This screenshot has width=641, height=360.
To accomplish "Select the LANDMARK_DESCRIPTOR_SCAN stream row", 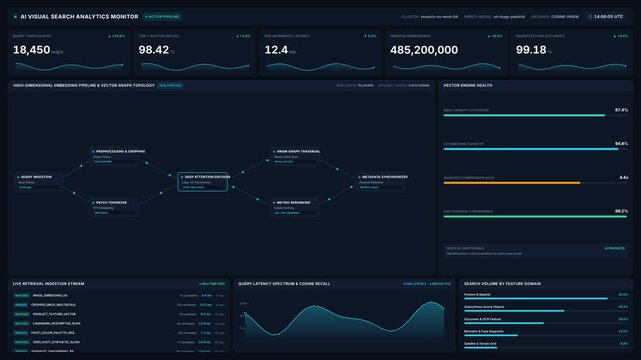I will (119, 324).
